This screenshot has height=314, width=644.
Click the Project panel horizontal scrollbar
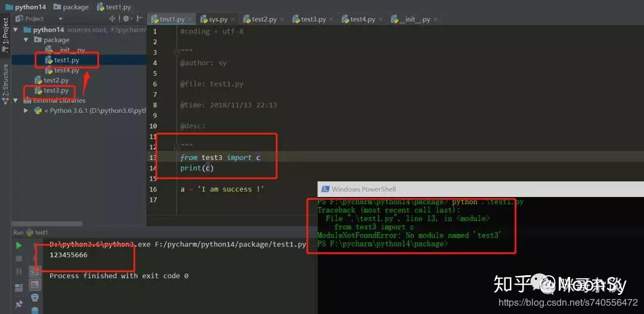[x=47, y=224]
